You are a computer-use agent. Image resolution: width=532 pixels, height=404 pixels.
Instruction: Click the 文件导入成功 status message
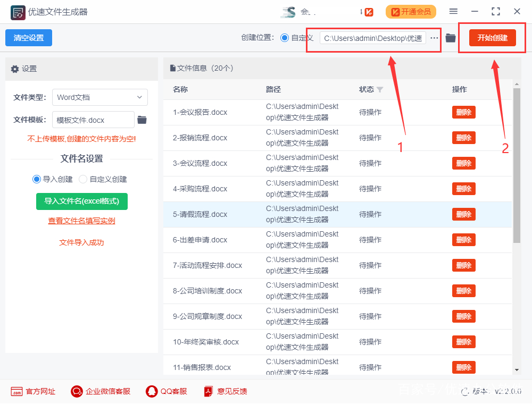click(x=82, y=243)
